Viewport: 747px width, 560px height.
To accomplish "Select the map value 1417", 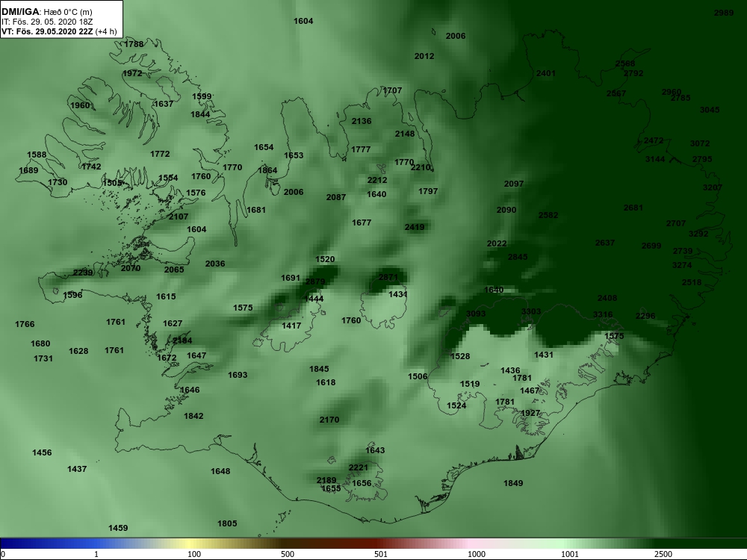I will coord(291,326).
